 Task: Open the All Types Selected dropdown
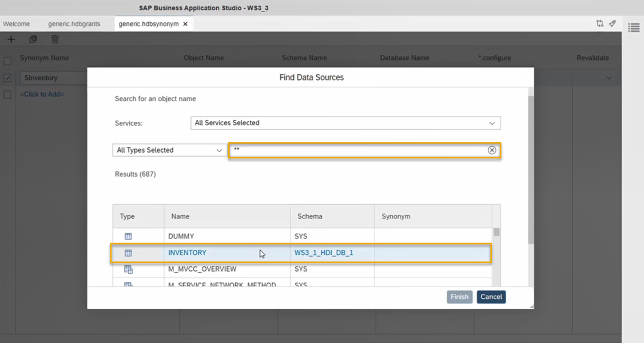[170, 150]
